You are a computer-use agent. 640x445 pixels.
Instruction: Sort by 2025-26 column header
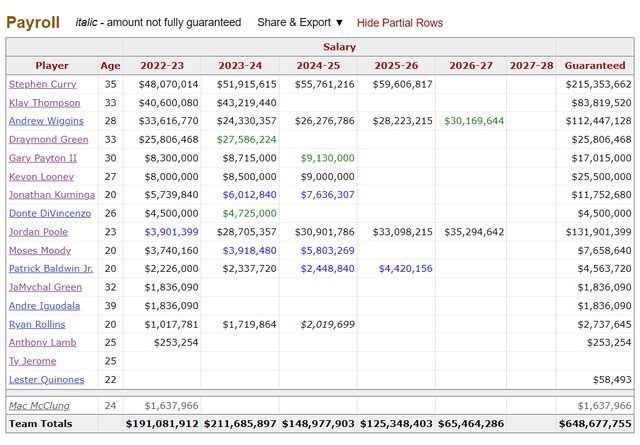[x=396, y=66]
